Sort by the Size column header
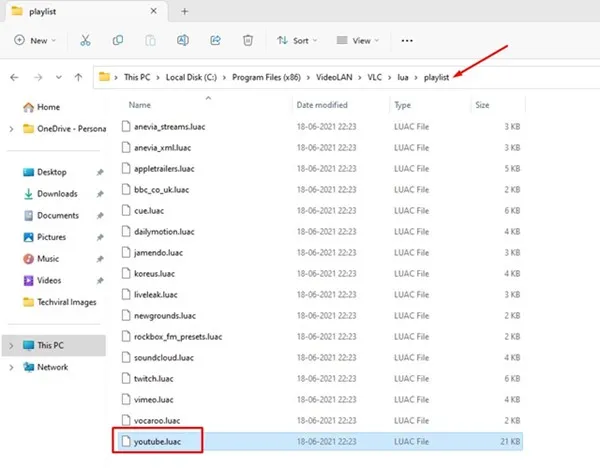This screenshot has width=600, height=468. 482,105
